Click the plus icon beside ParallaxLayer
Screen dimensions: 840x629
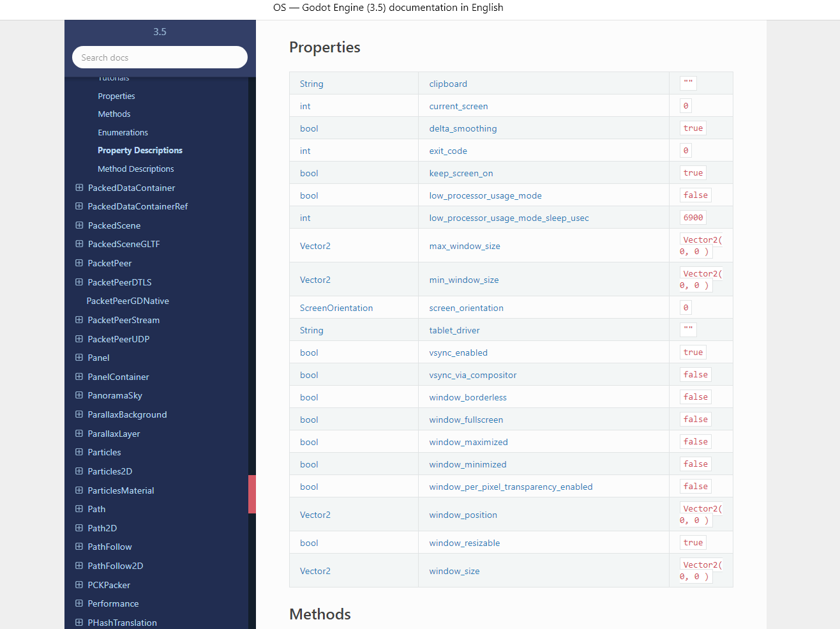click(79, 434)
